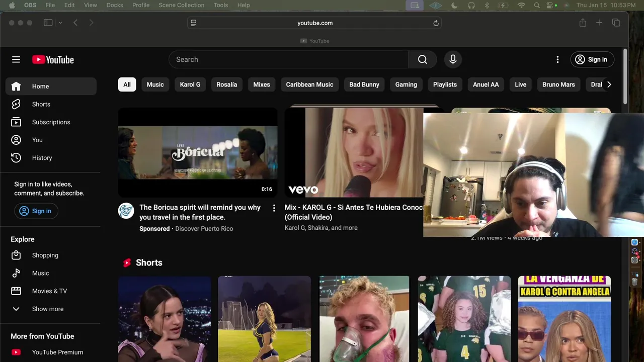Click the Discover Puerto Rico sponsor link
The width and height of the screenshot is (644, 362).
click(204, 229)
